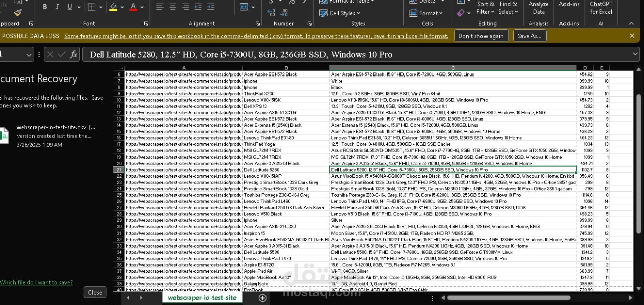Image resolution: width=644 pixels, height=305 pixels.
Task: Dismiss the Possible Data Loss bar
Action: coord(632,36)
